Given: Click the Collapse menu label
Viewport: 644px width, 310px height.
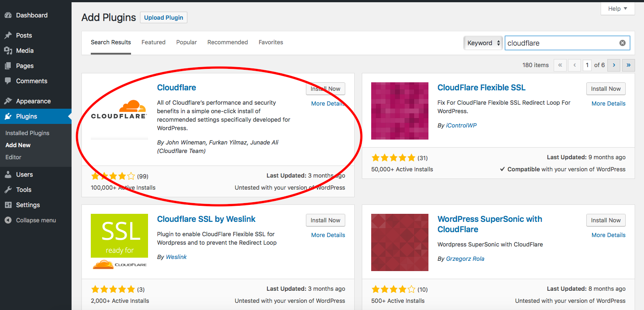Looking at the screenshot, I should pos(36,220).
